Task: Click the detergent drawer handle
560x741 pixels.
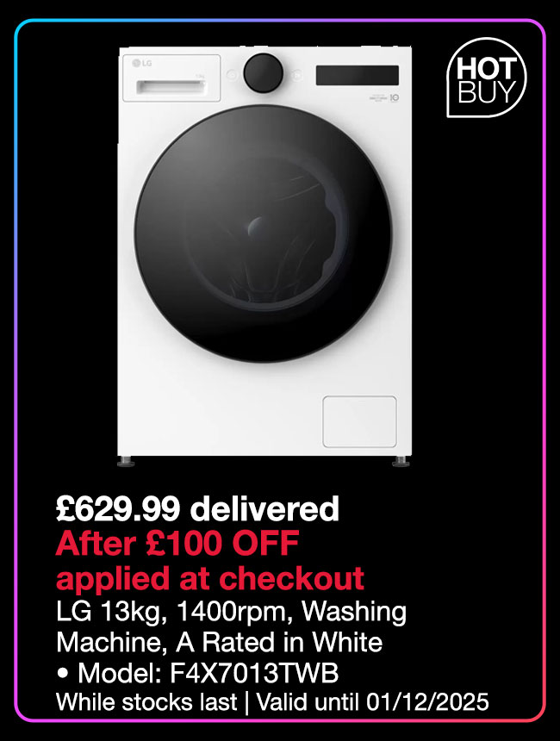Action: coord(171,87)
